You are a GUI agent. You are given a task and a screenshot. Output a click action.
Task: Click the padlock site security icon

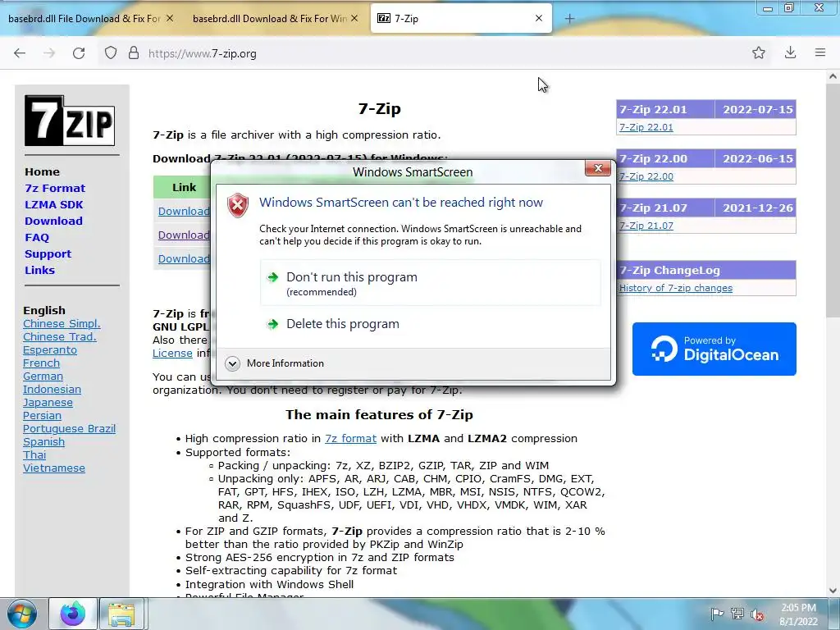coord(134,53)
